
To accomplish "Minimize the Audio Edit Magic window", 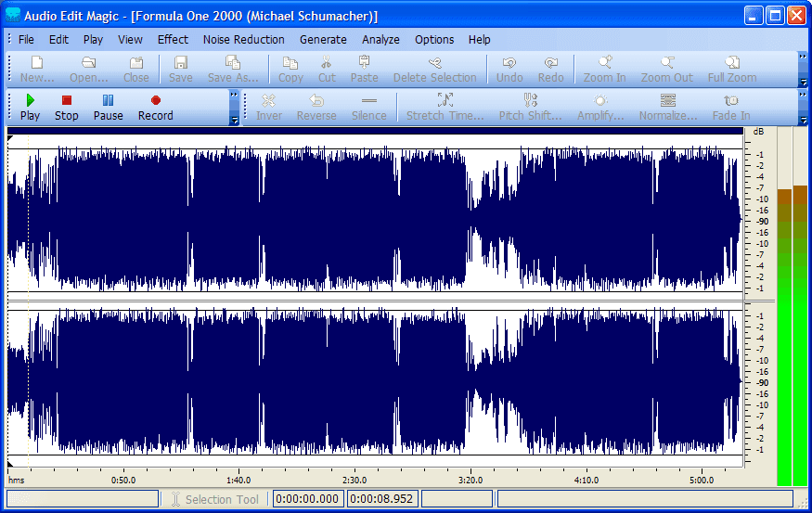I will pos(754,16).
